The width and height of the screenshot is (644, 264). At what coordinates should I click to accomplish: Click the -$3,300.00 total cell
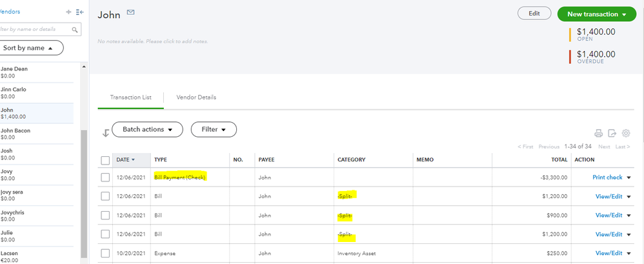[x=554, y=178]
